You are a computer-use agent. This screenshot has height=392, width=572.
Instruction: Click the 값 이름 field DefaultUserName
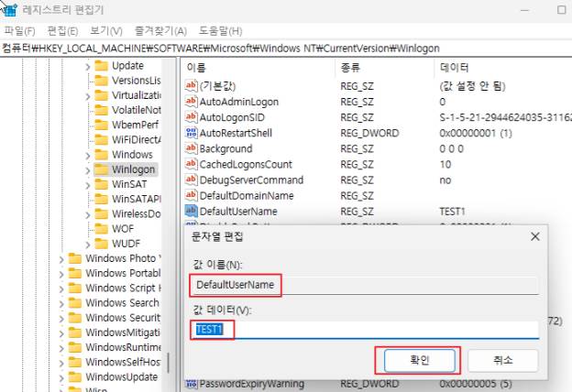pos(364,285)
